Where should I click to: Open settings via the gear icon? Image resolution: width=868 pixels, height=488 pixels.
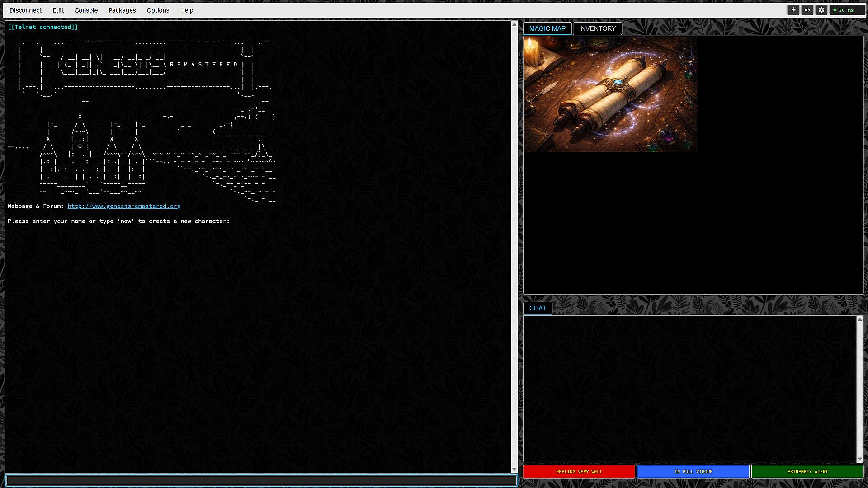[821, 10]
